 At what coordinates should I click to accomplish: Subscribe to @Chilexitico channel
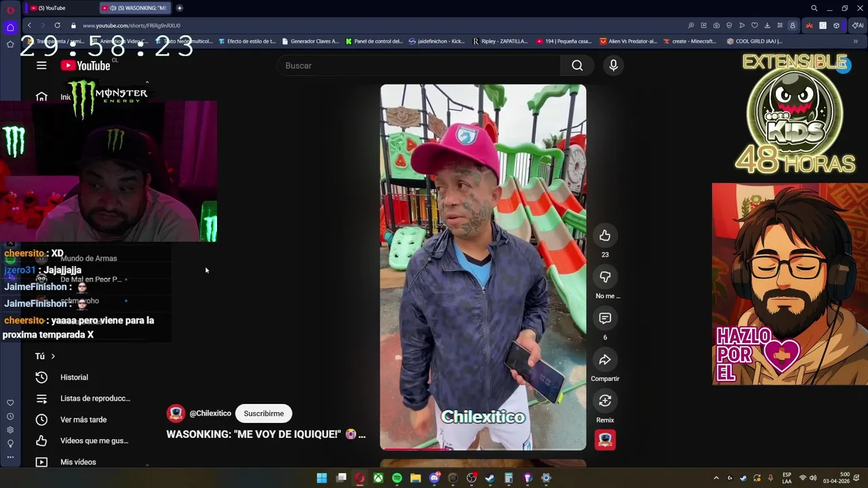click(264, 413)
